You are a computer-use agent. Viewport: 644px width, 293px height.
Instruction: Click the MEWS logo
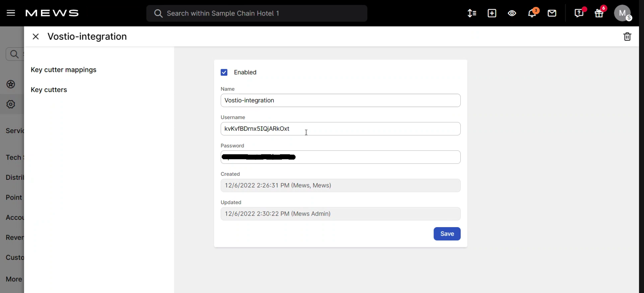coord(52,13)
